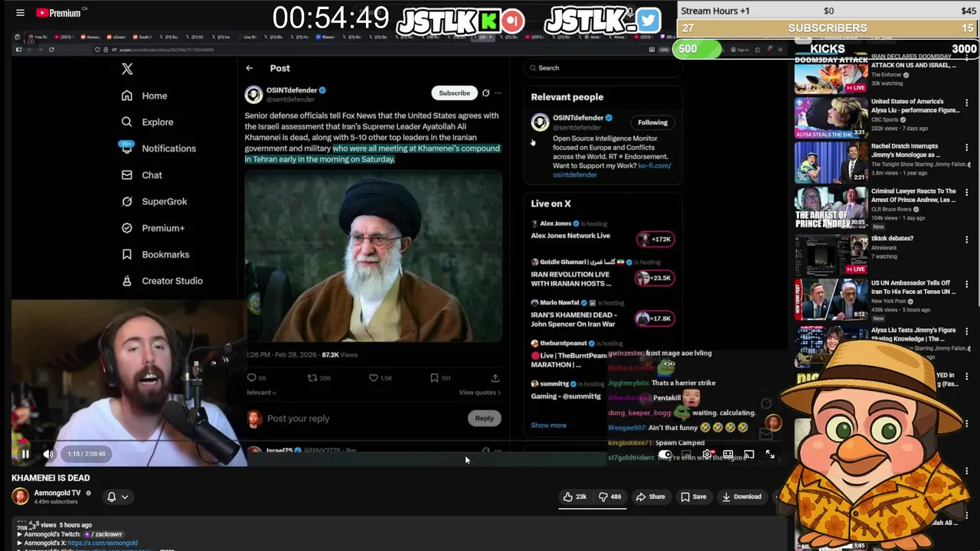This screenshot has height=551, width=980.
Task: Switch the player to theater mode
Action: (728, 455)
